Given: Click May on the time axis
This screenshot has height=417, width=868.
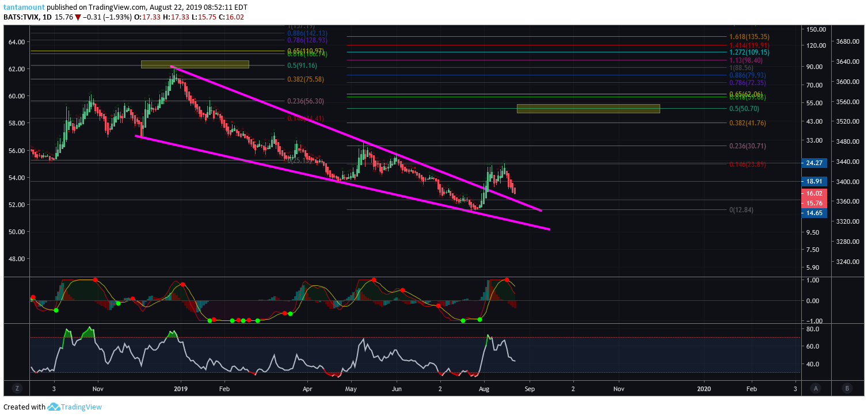Looking at the screenshot, I should click(x=352, y=388).
